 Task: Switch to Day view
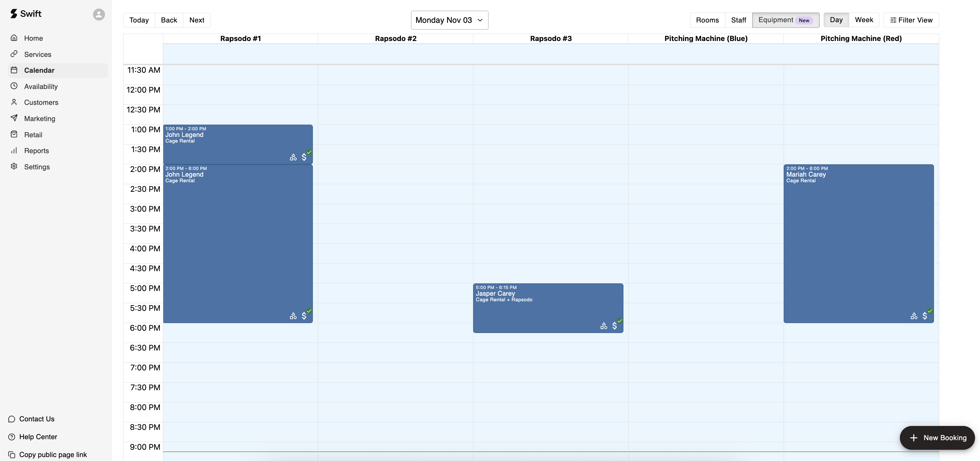pos(836,20)
